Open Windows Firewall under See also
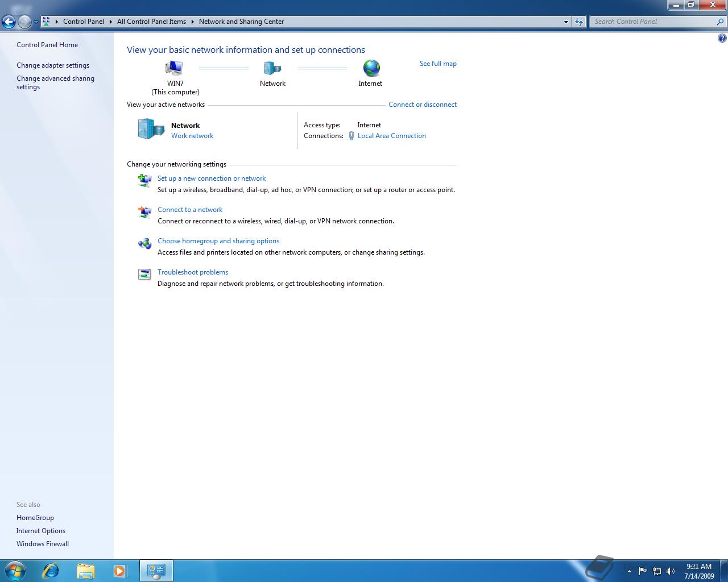This screenshot has height=582, width=728. tap(43, 544)
